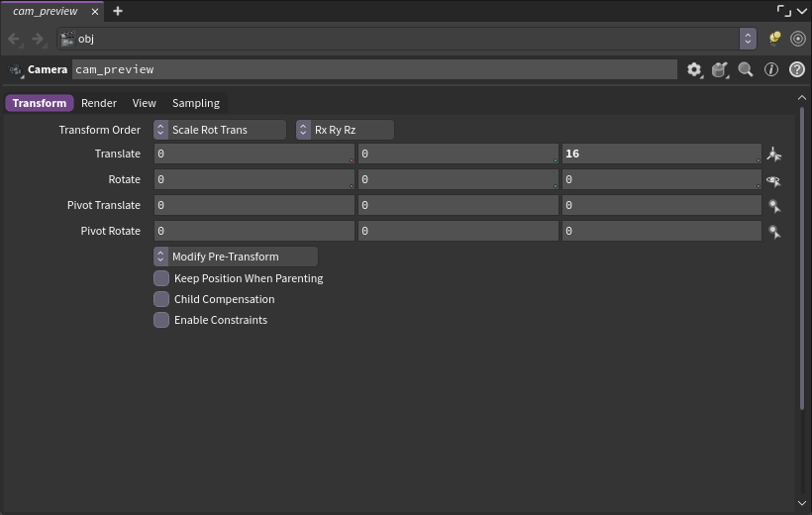Click the Translate handle icon at row end
The height and width of the screenshot is (515, 812).
774,154
